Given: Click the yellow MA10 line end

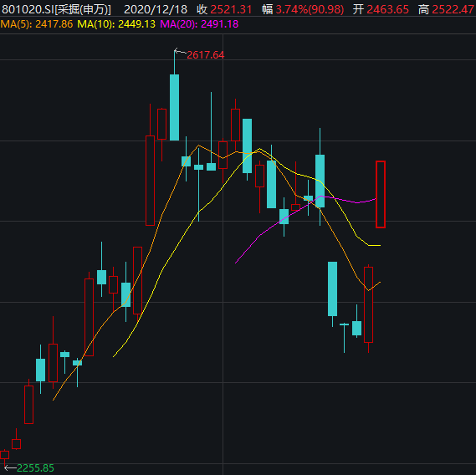Looking at the screenshot, I should pyautogui.click(x=376, y=245).
